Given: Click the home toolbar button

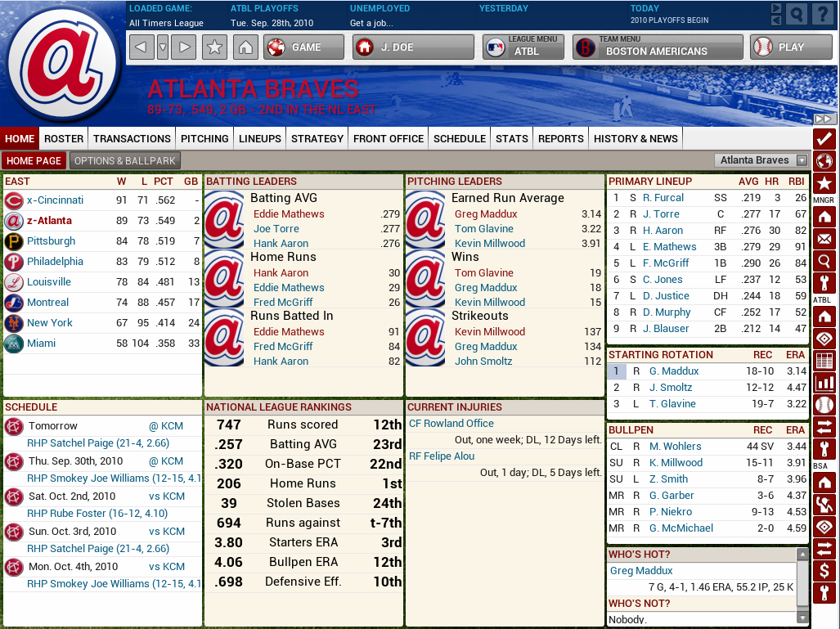Looking at the screenshot, I should 245,47.
